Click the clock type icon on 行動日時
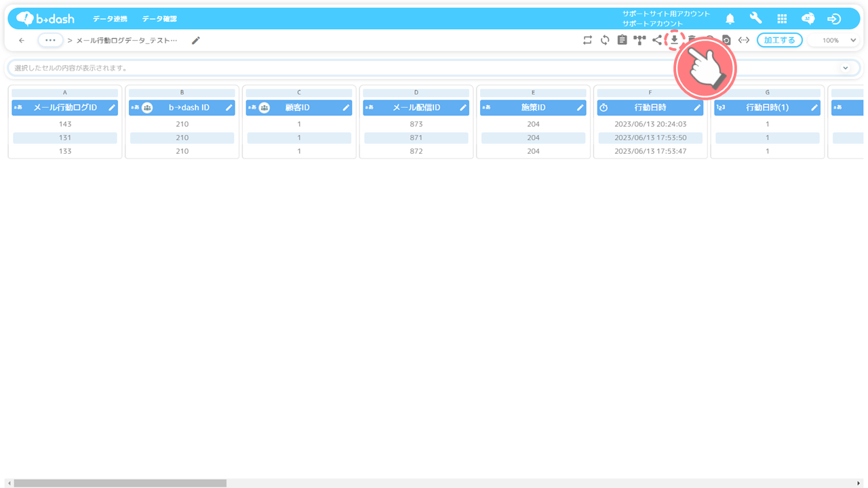 [x=604, y=108]
